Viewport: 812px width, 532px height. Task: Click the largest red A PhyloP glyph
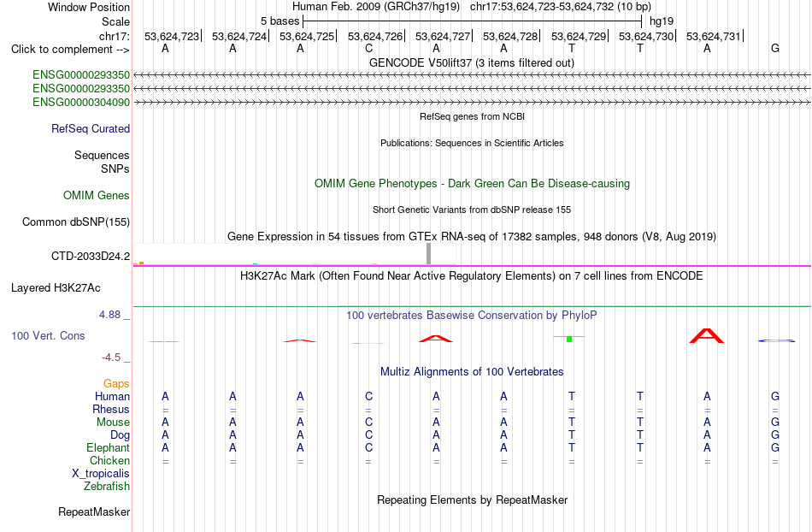coord(707,335)
